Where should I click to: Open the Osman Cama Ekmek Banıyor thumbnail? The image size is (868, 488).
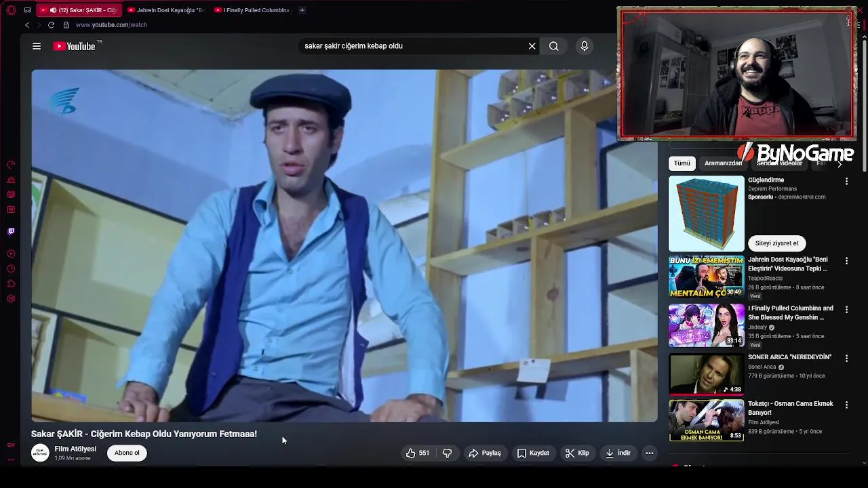[707, 421]
